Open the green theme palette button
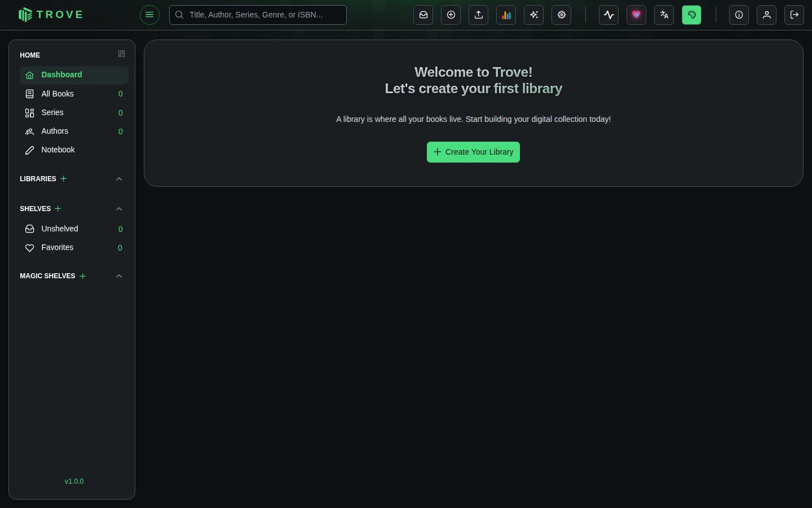Screen dimensions: 812x508 pos(691,15)
